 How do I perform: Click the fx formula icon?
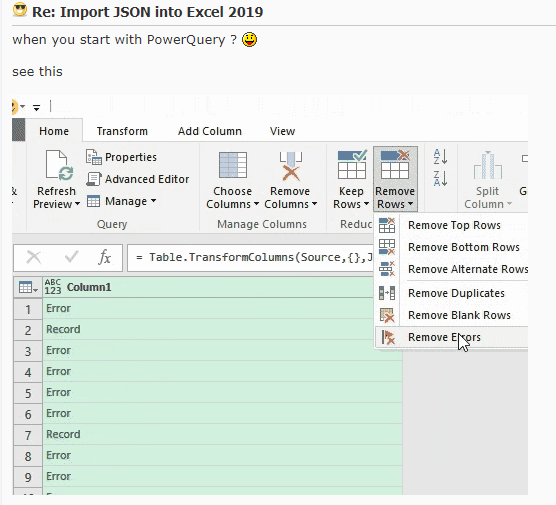click(x=104, y=257)
